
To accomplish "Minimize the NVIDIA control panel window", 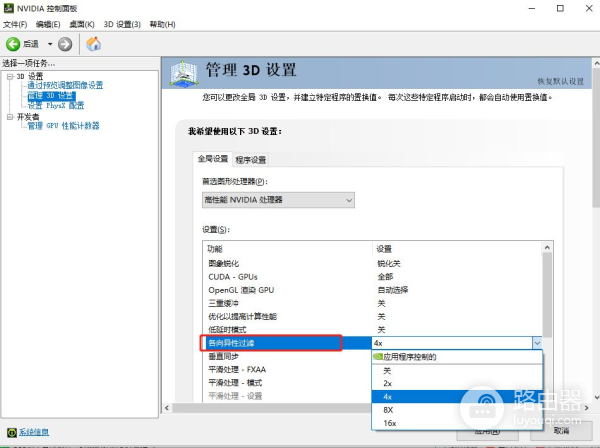I will [x=532, y=8].
